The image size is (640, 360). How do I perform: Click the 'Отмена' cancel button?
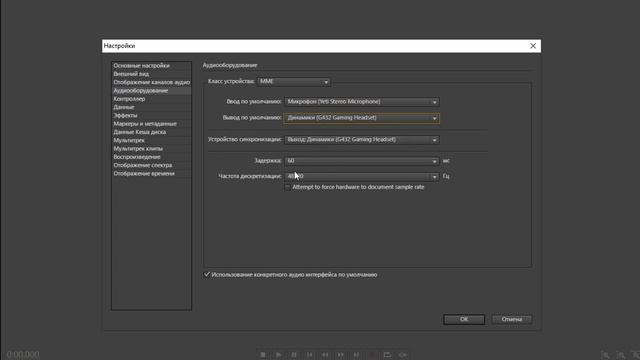coord(512,319)
